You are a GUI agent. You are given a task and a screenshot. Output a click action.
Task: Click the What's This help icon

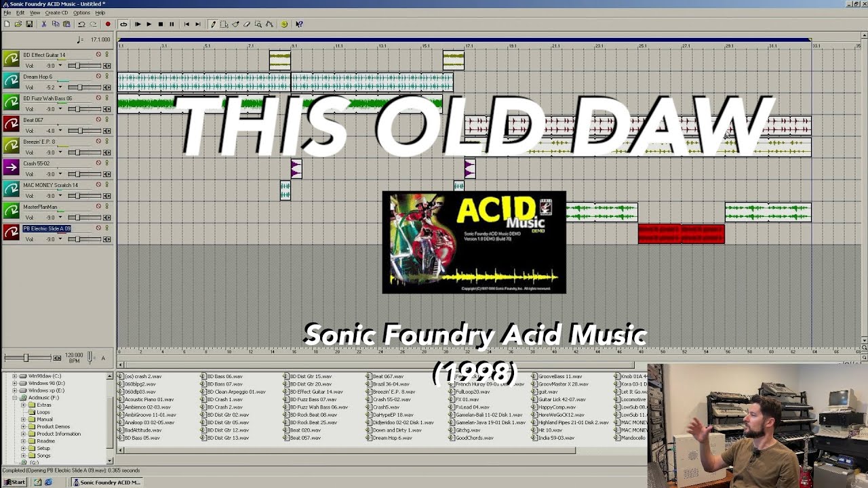pos(300,24)
